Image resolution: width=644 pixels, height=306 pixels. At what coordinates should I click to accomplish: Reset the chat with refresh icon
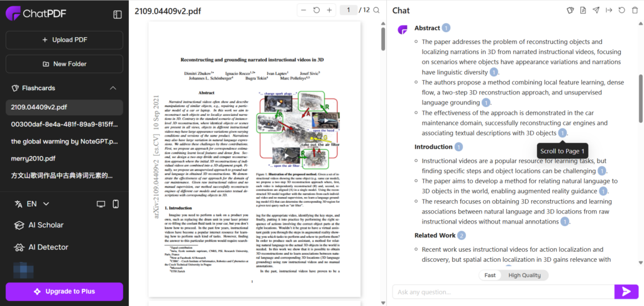(622, 10)
